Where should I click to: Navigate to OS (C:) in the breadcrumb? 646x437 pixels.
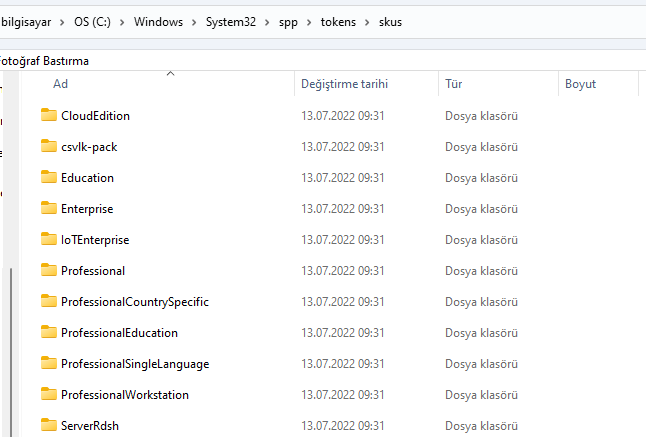click(x=92, y=22)
